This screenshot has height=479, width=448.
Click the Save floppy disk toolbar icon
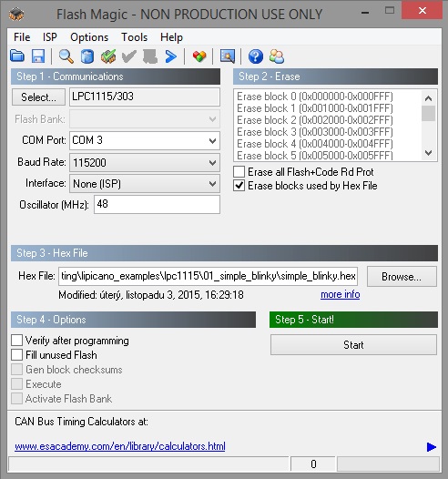[38, 56]
